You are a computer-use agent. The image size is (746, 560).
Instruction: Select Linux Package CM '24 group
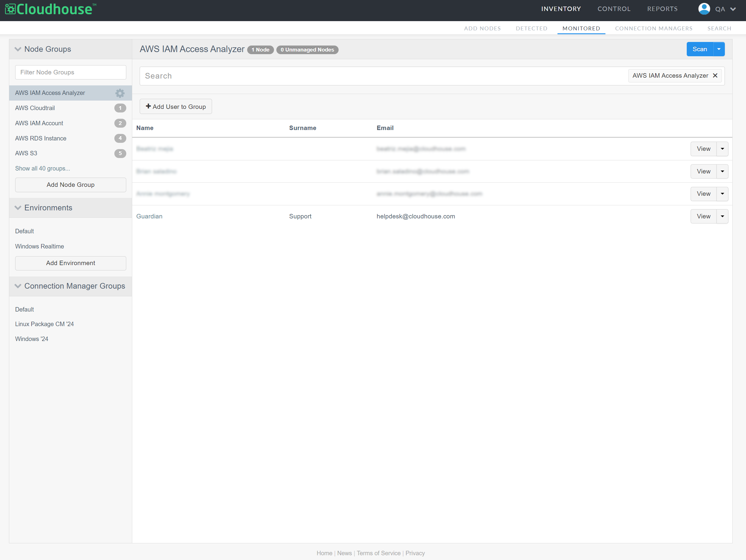[x=44, y=324]
